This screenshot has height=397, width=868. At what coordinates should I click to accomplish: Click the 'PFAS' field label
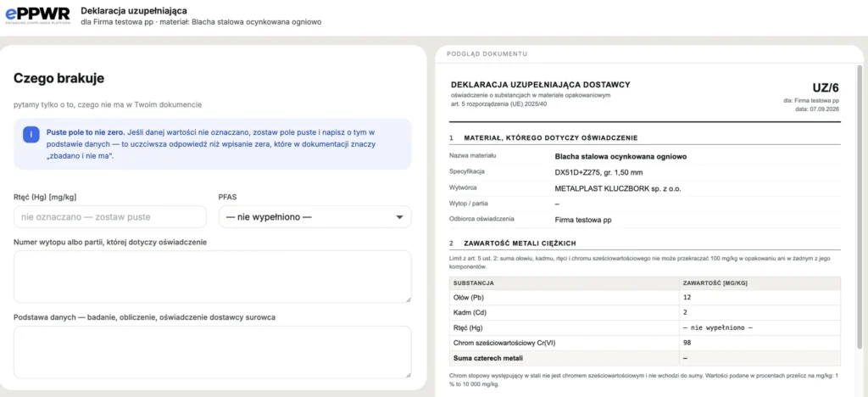tap(228, 197)
